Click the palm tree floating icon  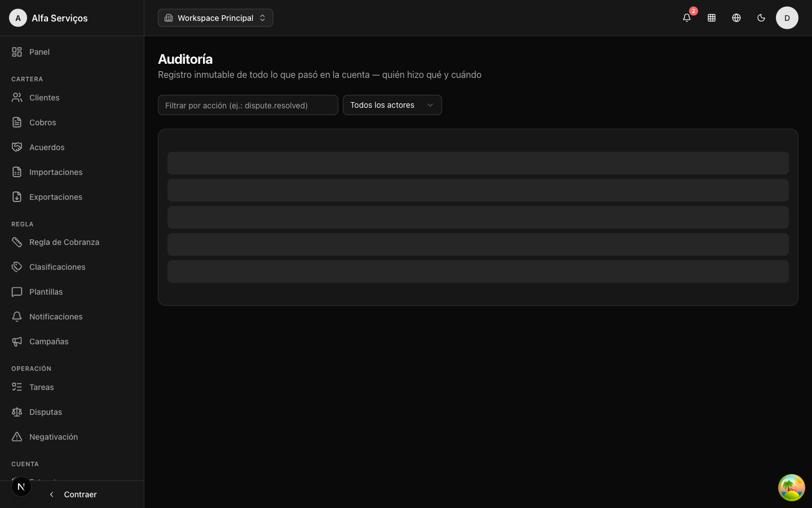tap(792, 488)
